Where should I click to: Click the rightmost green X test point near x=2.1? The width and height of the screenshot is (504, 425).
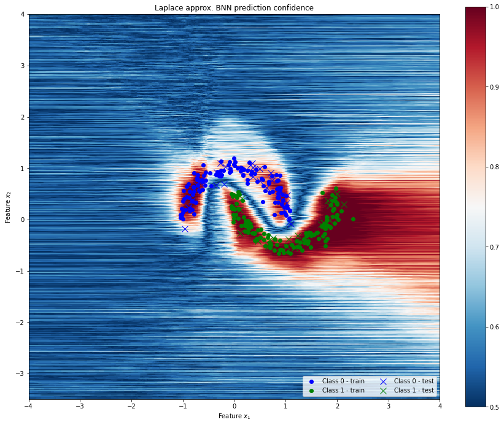pos(344,204)
